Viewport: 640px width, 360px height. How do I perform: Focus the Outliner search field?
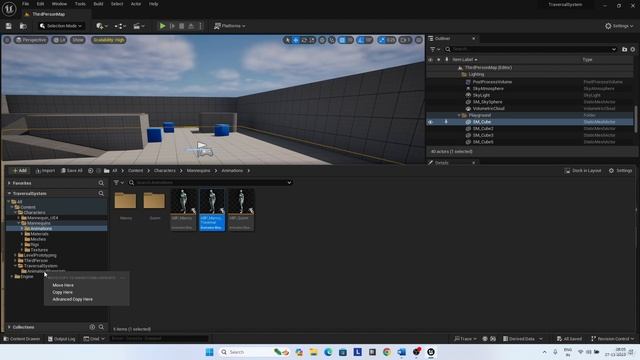click(x=531, y=49)
